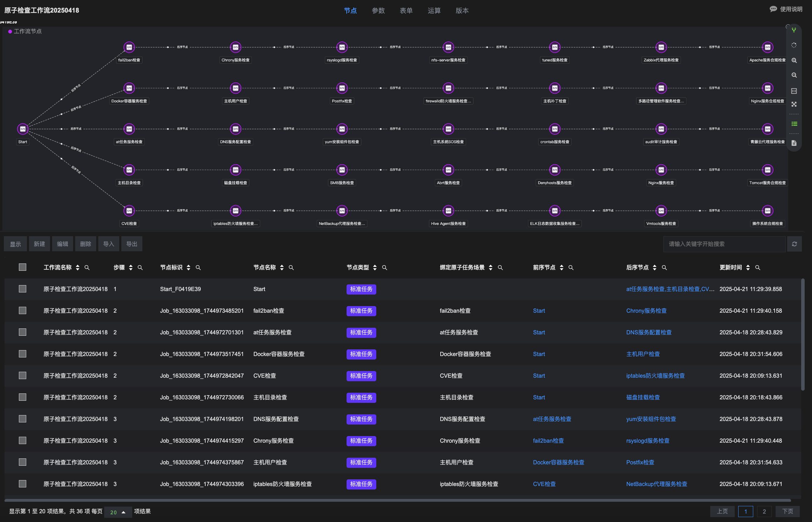Screen dimensions: 812x522
Task: Switch to the 运算 tab
Action: coord(434,11)
